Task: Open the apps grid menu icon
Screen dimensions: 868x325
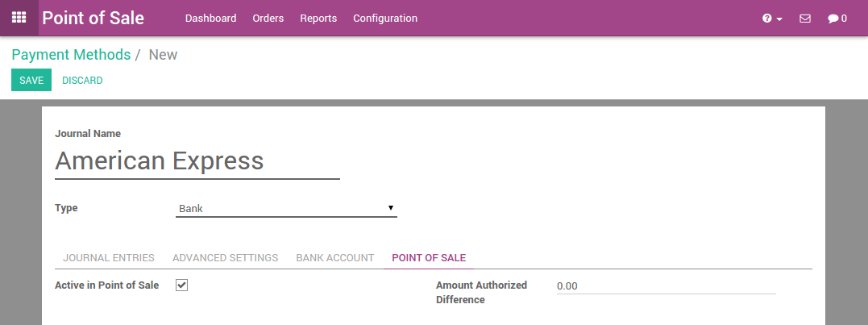Action: point(19,18)
